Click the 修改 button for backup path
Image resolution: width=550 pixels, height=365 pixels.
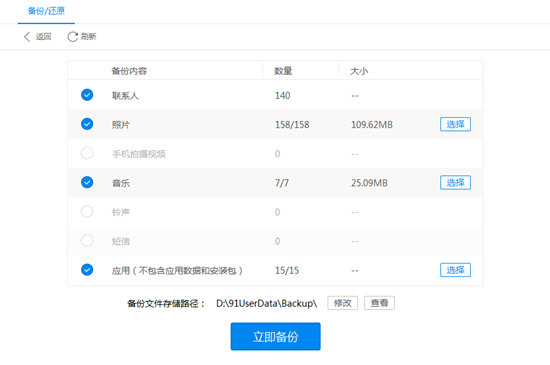pyautogui.click(x=342, y=303)
